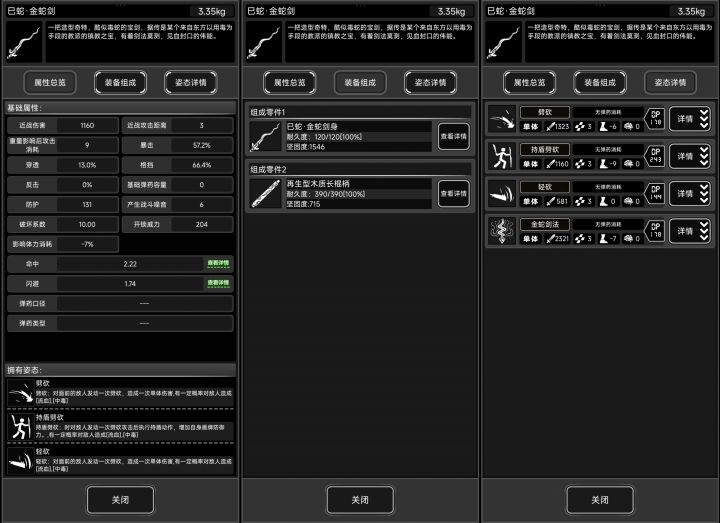The width and height of the screenshot is (720, 523).
Task: Open 姿态详情 tab in left panel
Action: [x=191, y=83]
